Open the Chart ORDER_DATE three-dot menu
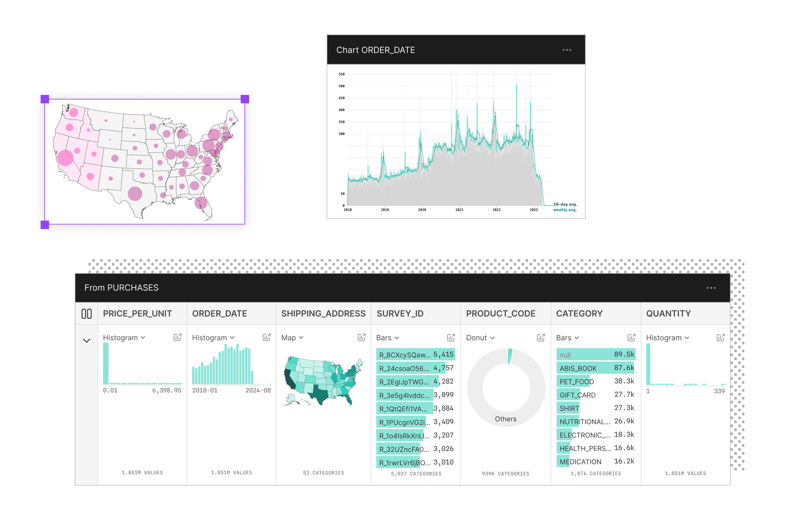Viewport: 812px width, 520px height. (567, 50)
